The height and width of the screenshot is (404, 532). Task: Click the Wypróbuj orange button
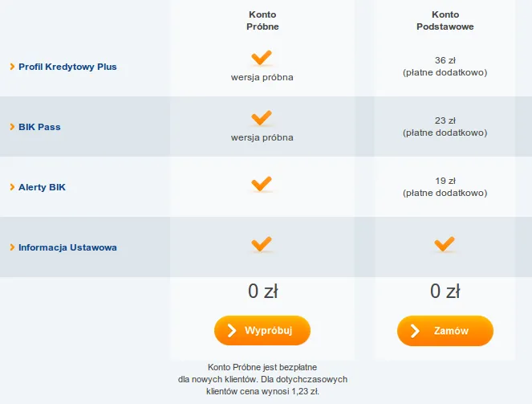point(262,330)
